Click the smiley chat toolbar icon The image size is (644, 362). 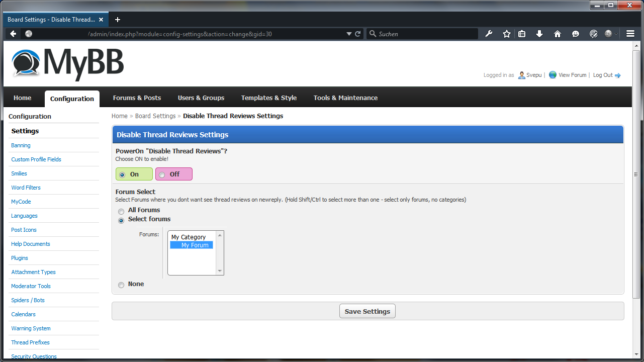(x=576, y=34)
